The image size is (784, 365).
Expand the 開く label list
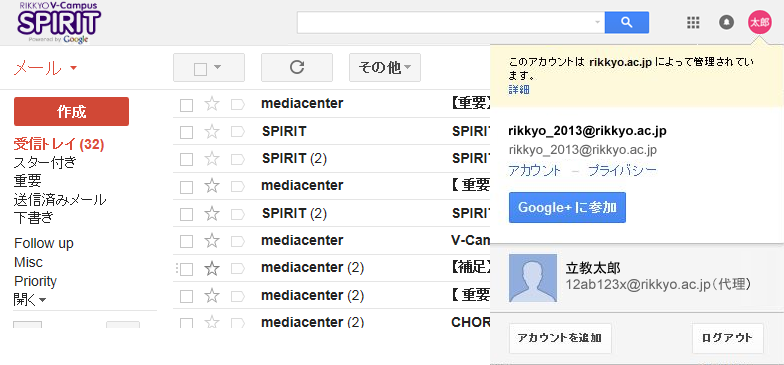30,300
